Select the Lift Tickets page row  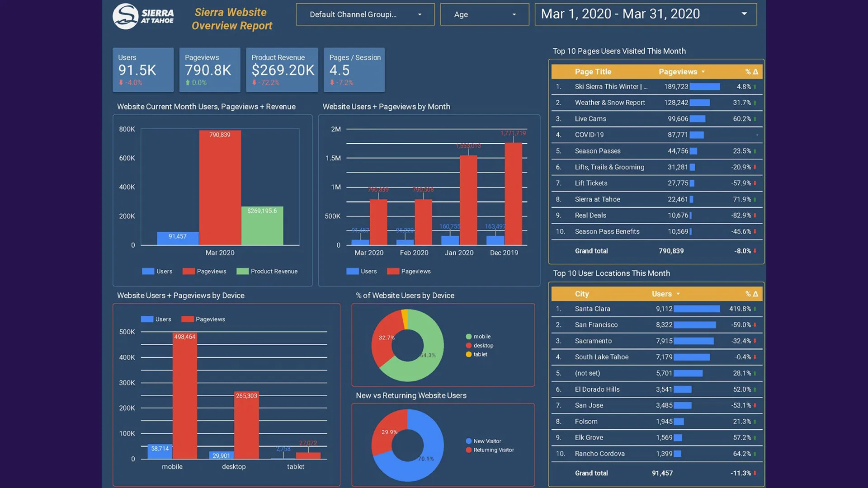tap(656, 183)
